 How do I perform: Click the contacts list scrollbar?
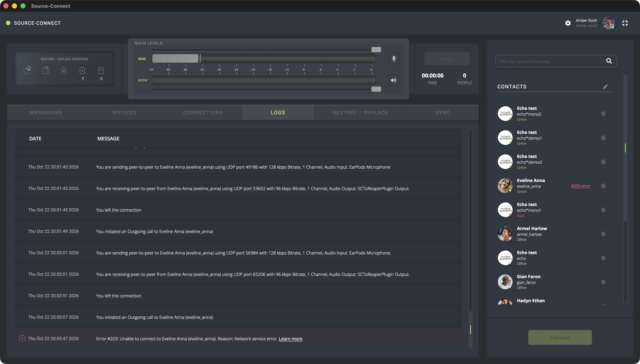625,189
